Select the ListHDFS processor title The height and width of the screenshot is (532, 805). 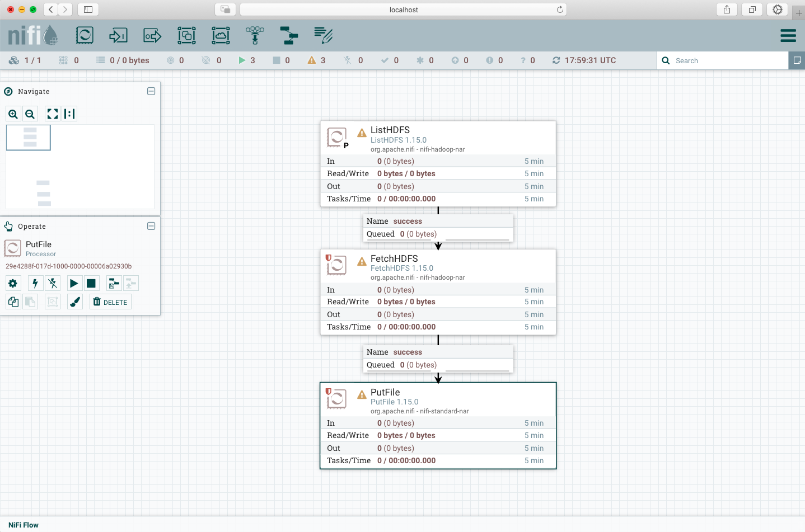390,130
